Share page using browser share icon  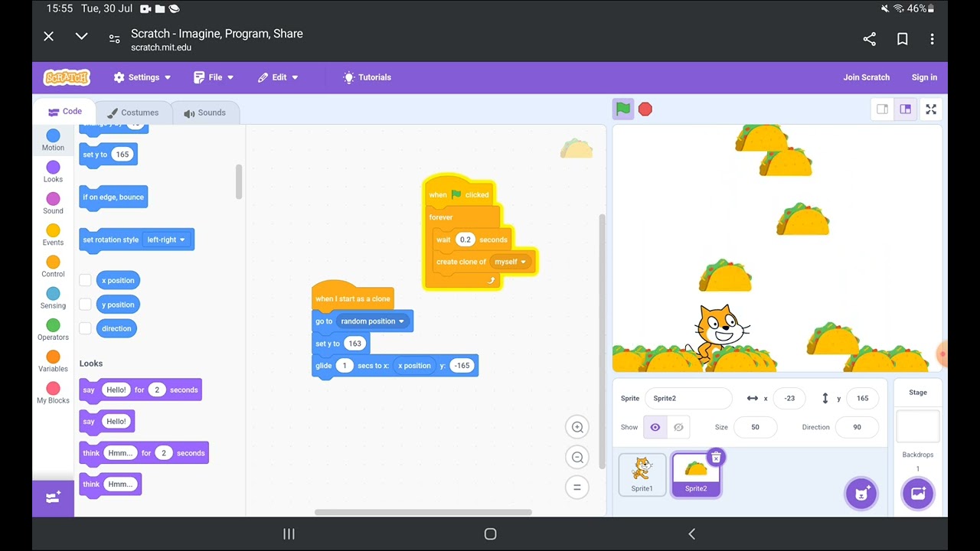coord(870,39)
